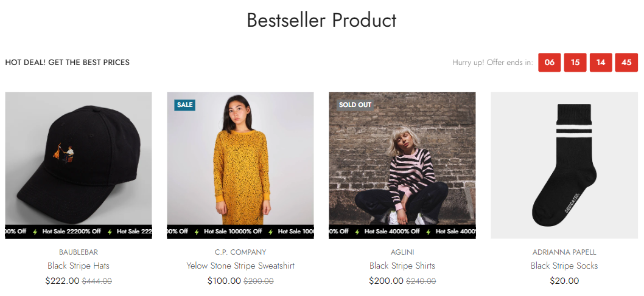
Task: Visit the BAUBLEBAR brand page
Action: 79,252
